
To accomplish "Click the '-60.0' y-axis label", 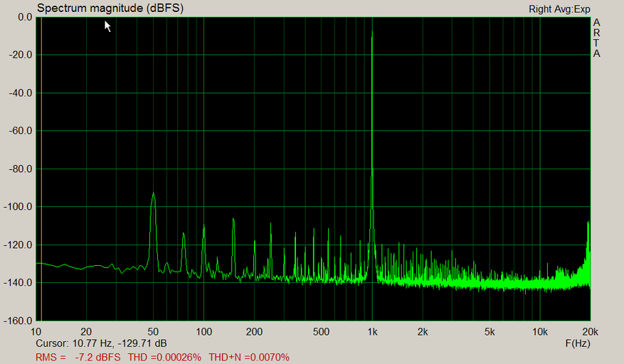I will pos(21,131).
